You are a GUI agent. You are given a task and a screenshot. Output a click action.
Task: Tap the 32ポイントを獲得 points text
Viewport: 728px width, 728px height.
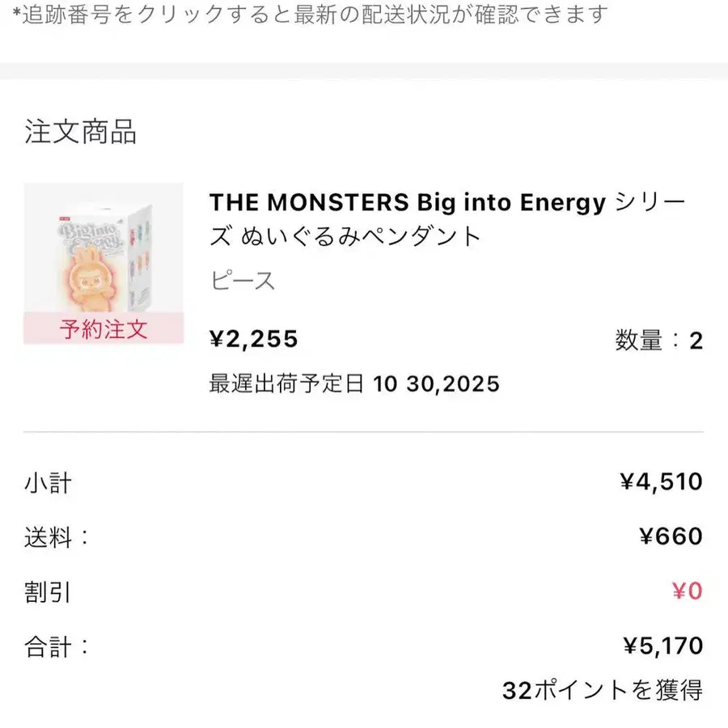pos(602,690)
